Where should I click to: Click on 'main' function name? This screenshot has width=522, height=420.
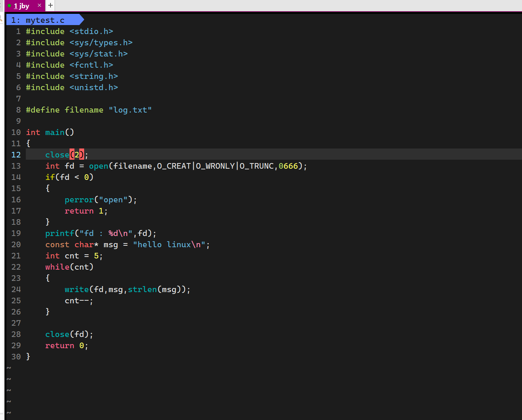click(x=55, y=132)
